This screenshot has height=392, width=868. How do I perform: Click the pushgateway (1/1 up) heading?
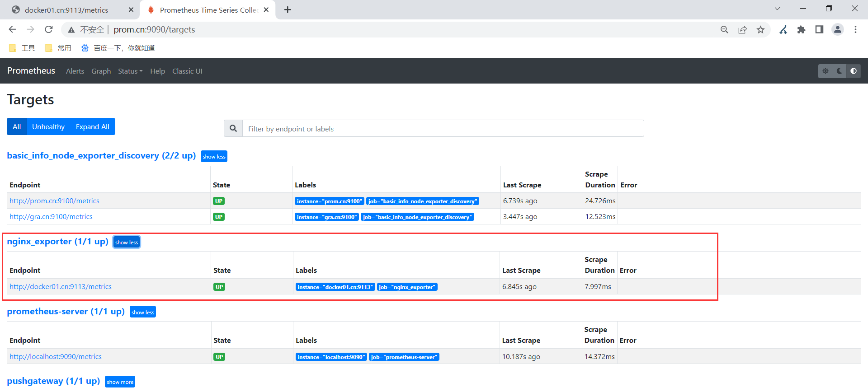pos(53,381)
